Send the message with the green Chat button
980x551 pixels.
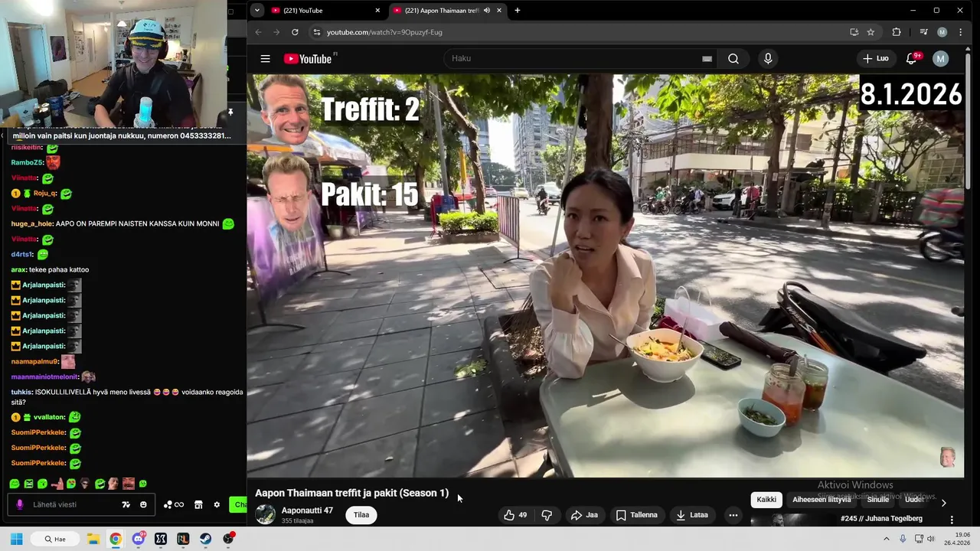[238, 504]
